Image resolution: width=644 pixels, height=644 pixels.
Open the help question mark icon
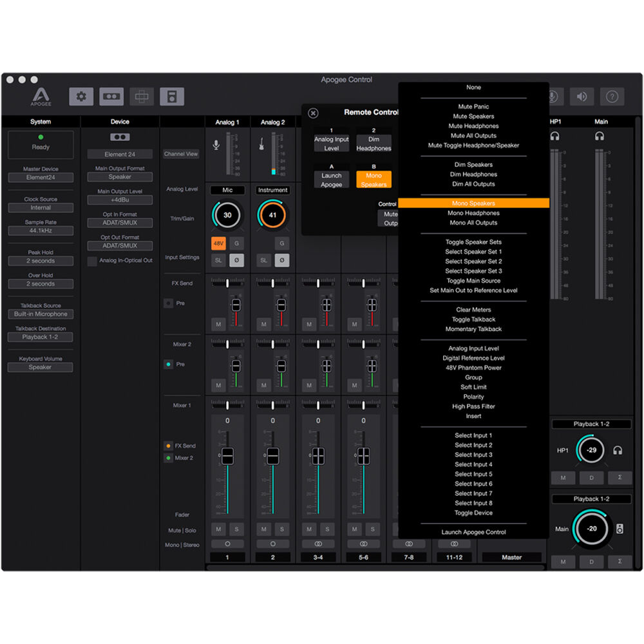(612, 97)
